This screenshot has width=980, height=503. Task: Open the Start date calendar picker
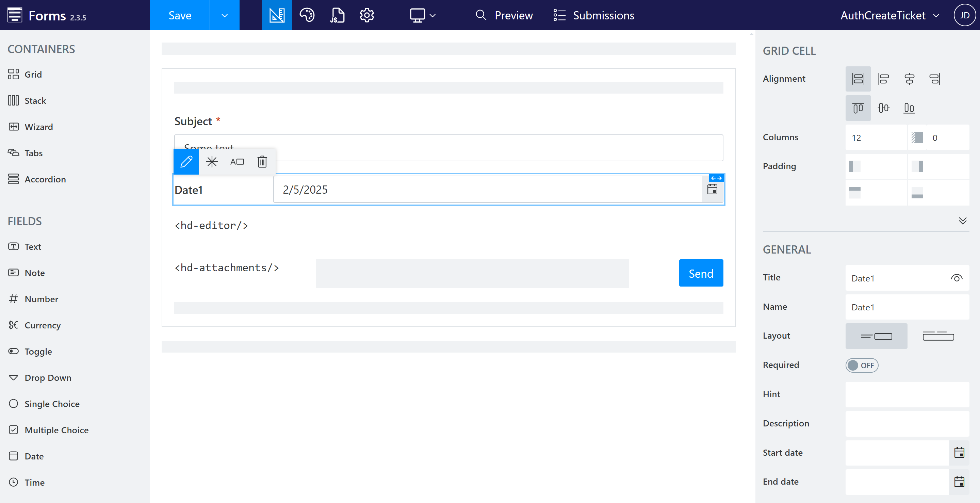click(959, 452)
